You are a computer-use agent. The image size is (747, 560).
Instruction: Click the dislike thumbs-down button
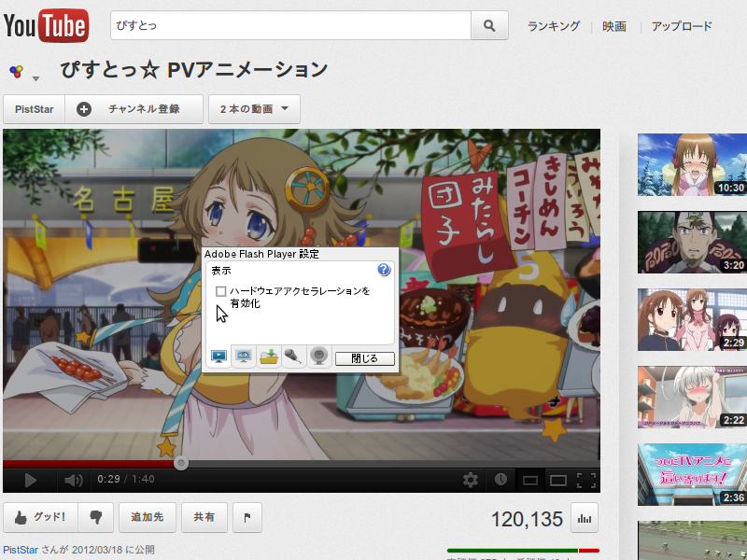(x=95, y=517)
